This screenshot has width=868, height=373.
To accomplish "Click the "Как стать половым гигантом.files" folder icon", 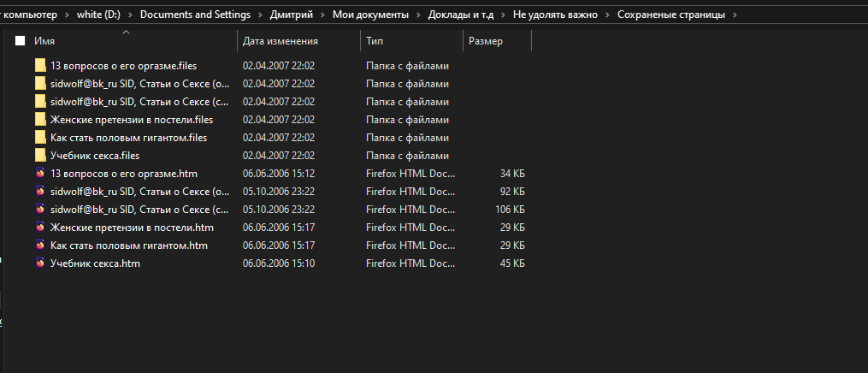I will pos(40,138).
